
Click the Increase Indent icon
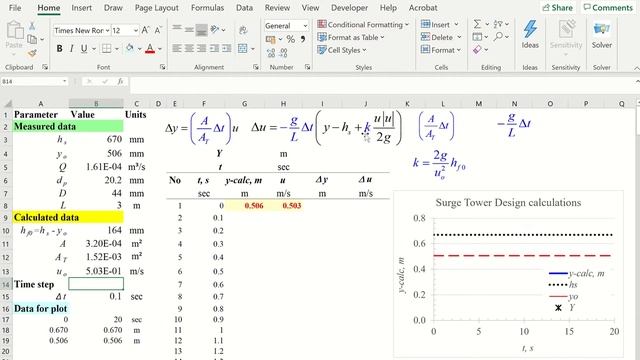(227, 49)
